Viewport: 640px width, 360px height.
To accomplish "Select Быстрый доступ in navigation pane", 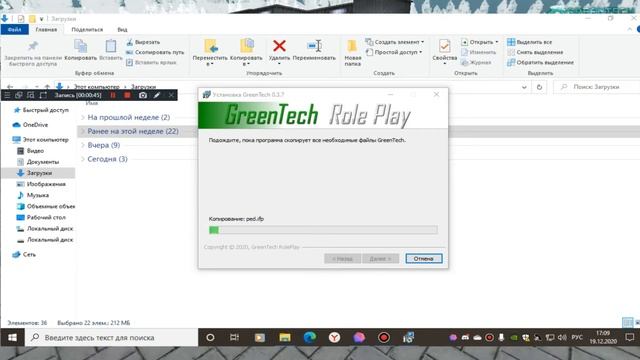I will coord(41,110).
